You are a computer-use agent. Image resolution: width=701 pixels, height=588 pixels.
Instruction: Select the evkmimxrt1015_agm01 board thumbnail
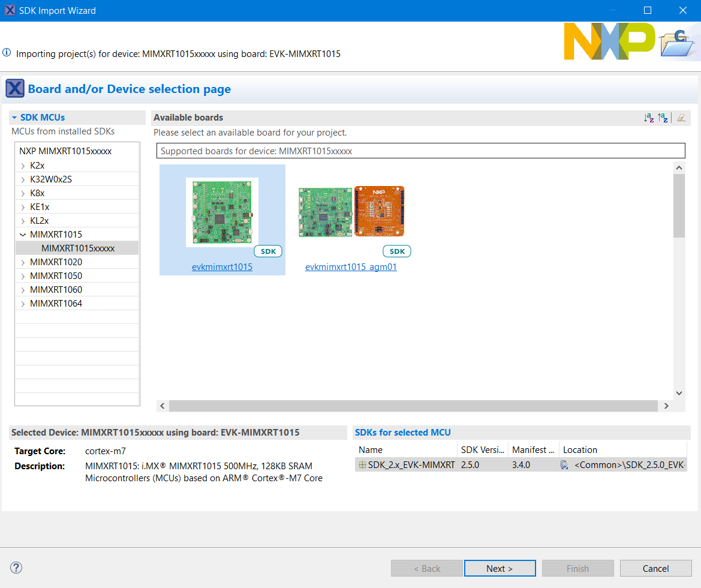351,211
